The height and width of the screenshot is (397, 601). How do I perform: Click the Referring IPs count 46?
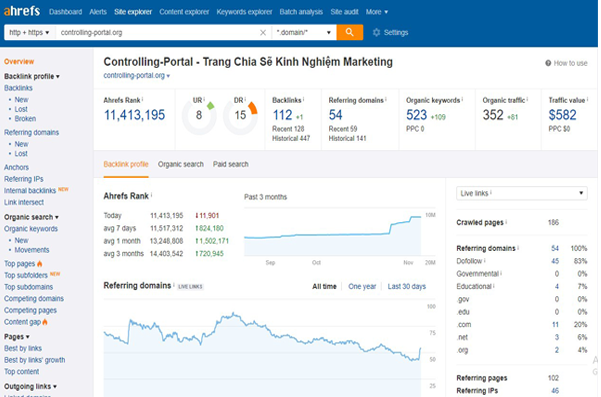[x=555, y=391]
